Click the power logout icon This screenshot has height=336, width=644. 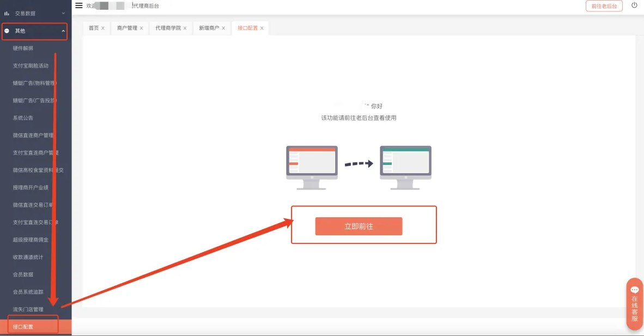tap(634, 5)
